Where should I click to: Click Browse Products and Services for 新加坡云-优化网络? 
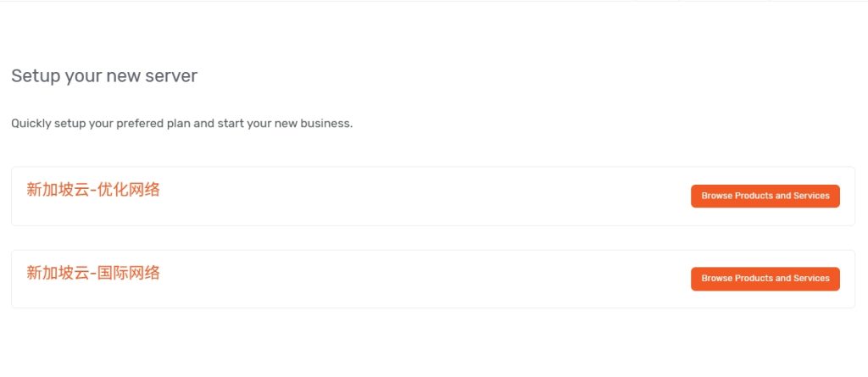tap(765, 196)
